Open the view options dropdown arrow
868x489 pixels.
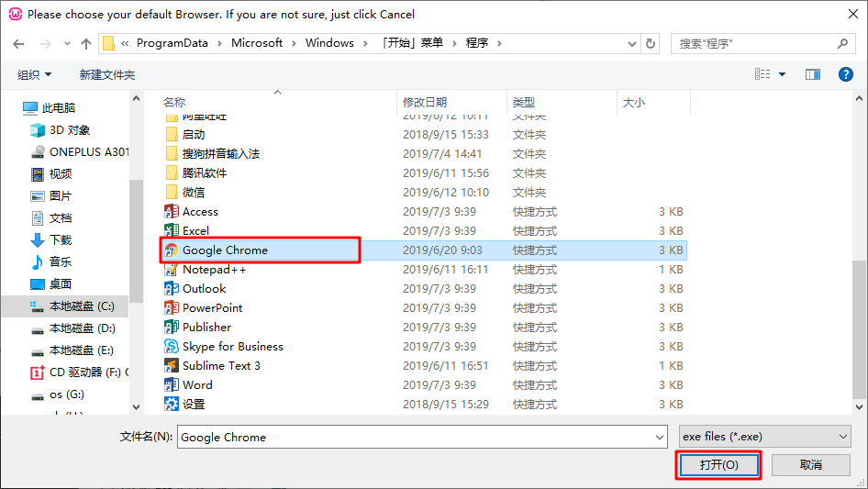click(x=782, y=74)
